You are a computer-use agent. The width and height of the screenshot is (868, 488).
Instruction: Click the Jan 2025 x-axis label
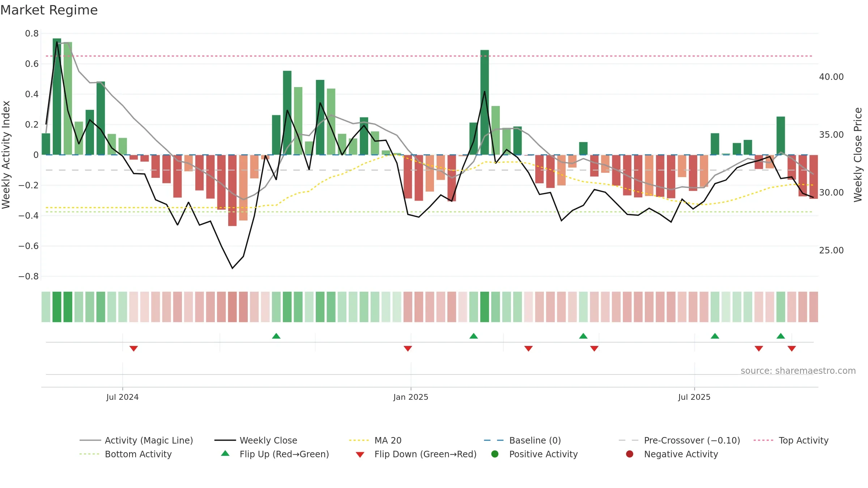pos(411,397)
